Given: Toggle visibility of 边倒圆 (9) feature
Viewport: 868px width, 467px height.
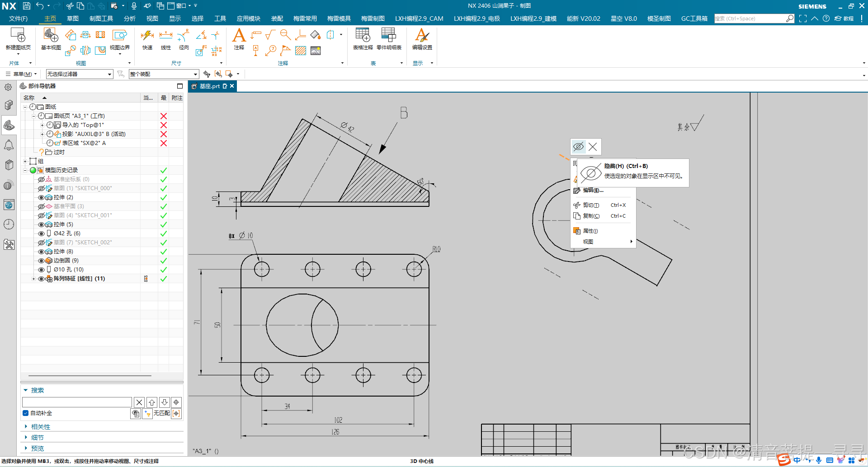Looking at the screenshot, I should 42,261.
